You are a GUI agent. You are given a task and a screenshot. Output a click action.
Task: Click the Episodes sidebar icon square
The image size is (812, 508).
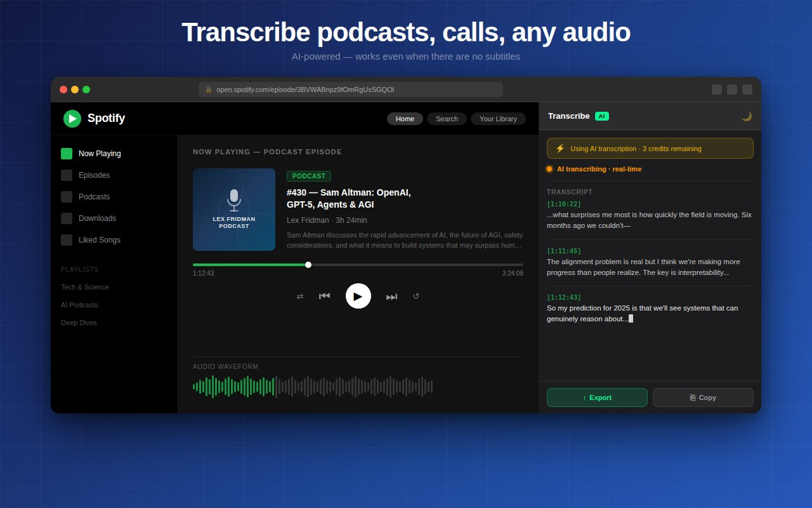coord(67,175)
